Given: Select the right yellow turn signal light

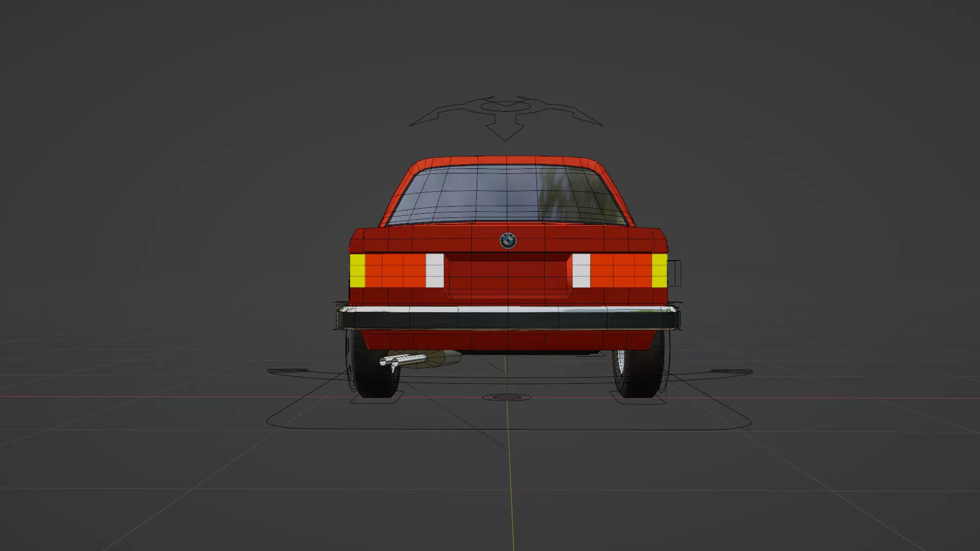Looking at the screenshot, I should pyautogui.click(x=659, y=270).
